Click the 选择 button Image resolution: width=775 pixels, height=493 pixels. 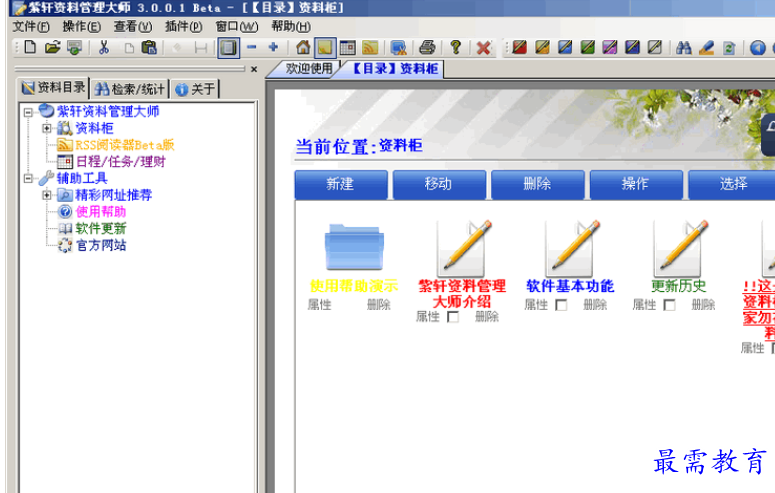(x=733, y=184)
